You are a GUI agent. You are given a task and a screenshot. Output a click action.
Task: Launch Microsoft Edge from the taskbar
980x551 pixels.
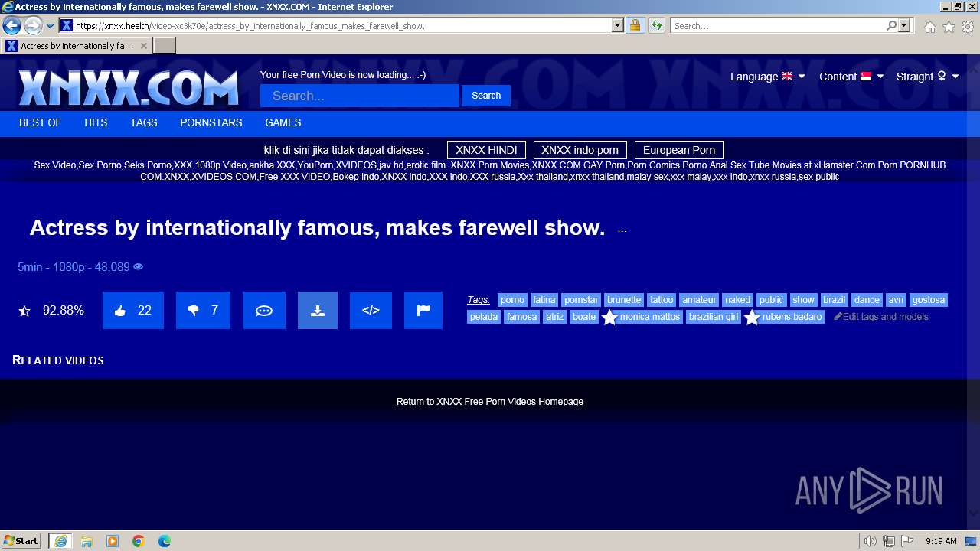click(x=165, y=541)
